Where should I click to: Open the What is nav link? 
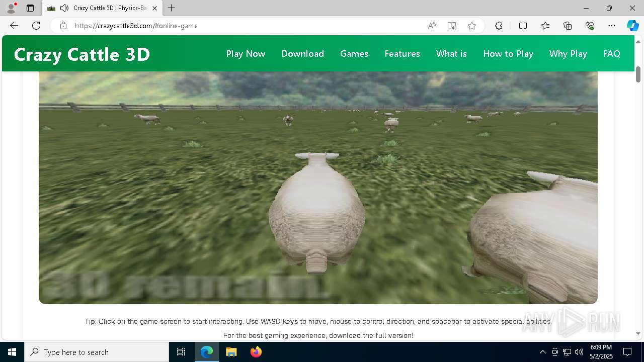[451, 54]
